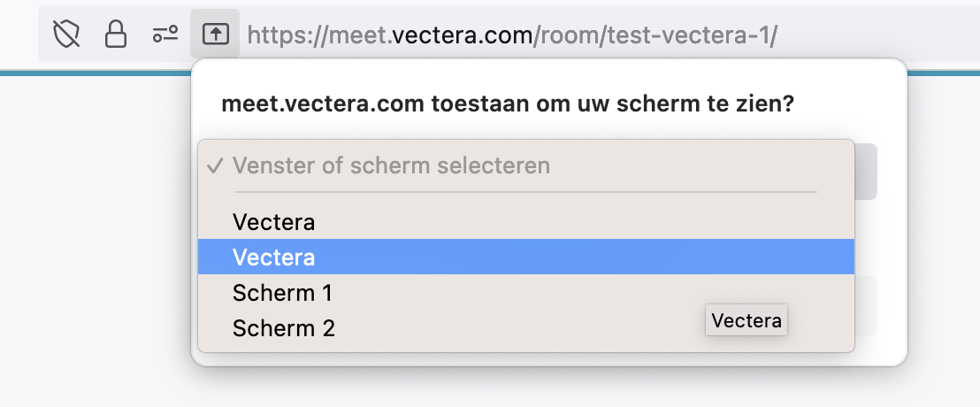This screenshot has height=407, width=980.
Task: Click the https:// scheme text in the URL
Action: tap(287, 35)
